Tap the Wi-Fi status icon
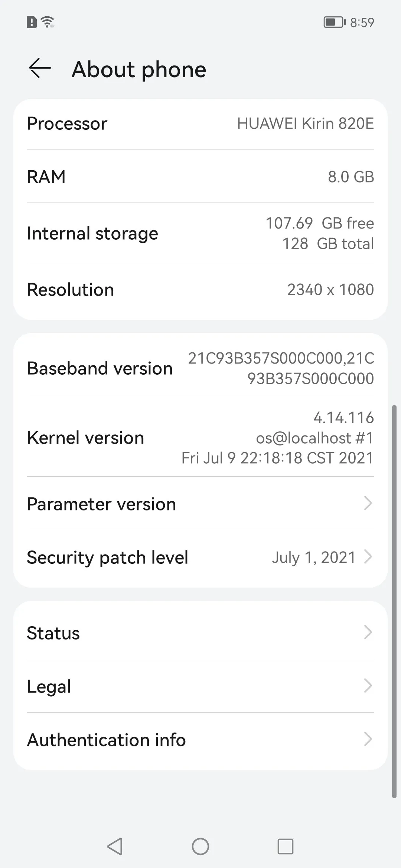401x868 pixels. pos(48,22)
